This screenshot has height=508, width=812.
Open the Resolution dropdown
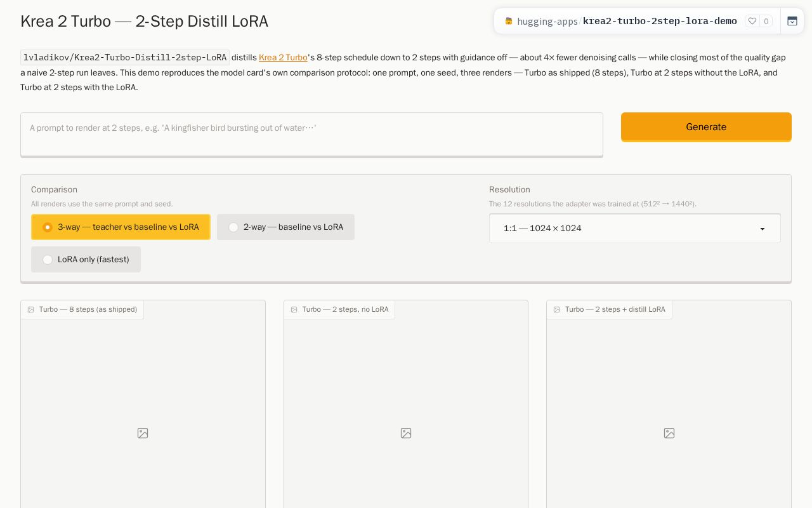pyautogui.click(x=634, y=229)
